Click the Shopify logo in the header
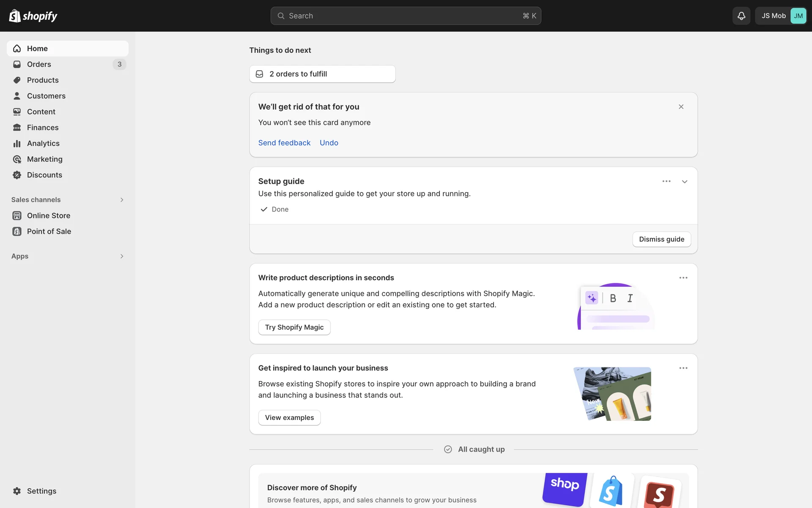812x508 pixels. (x=33, y=16)
